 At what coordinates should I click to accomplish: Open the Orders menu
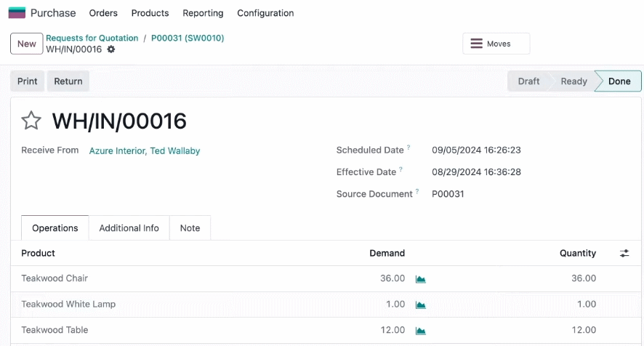point(103,13)
